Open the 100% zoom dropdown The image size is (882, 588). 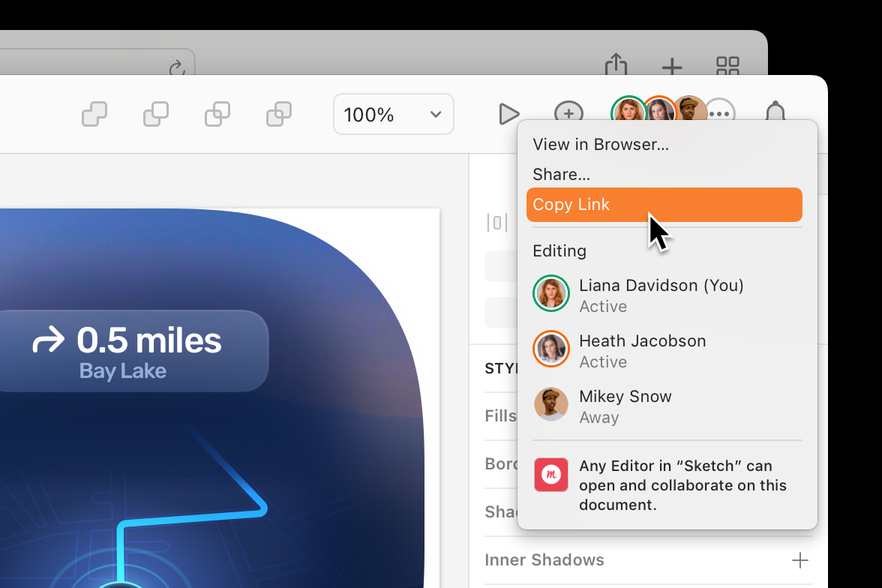pyautogui.click(x=393, y=114)
